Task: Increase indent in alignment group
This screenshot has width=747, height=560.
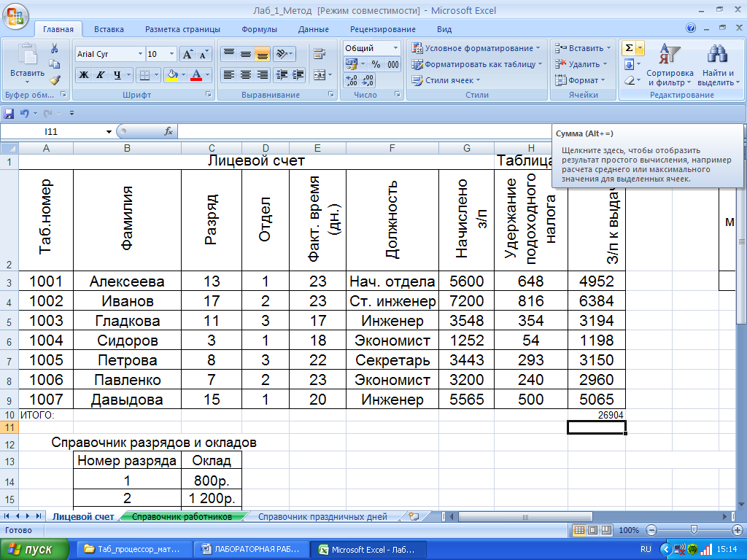Action: 298,75
